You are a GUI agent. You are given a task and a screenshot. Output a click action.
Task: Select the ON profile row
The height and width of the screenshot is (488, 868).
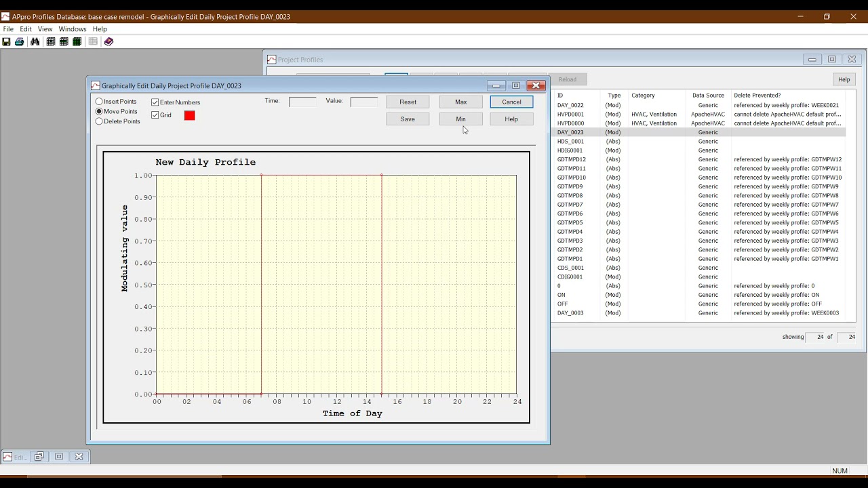(x=698, y=295)
